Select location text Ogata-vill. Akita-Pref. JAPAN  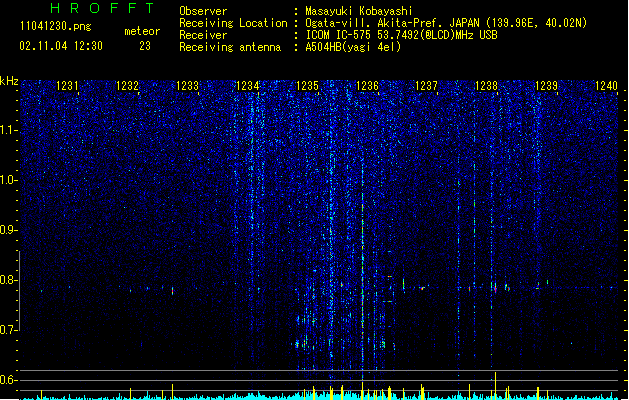tap(392, 23)
